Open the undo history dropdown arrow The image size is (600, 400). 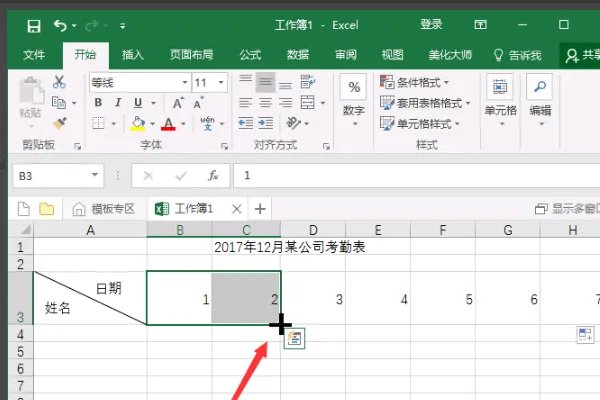point(74,26)
